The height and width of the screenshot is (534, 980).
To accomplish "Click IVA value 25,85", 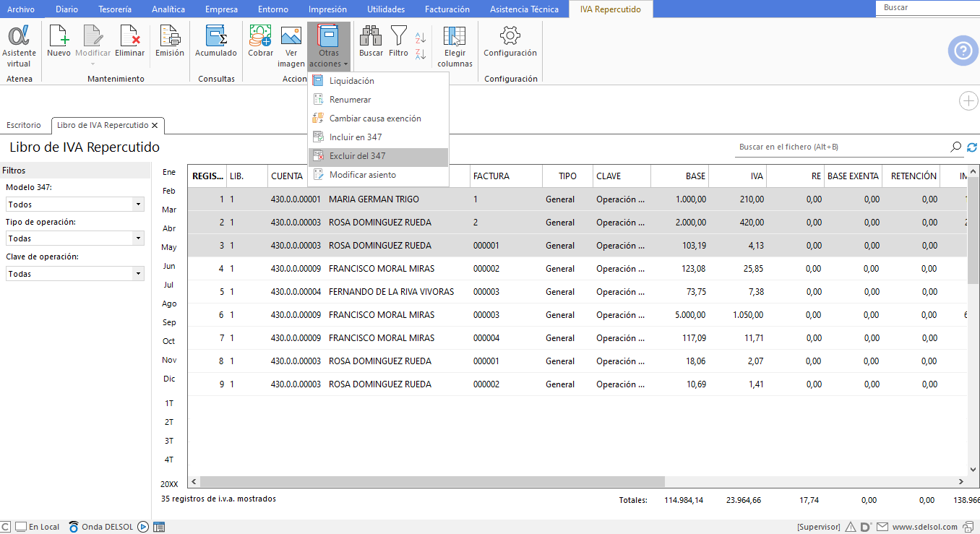I will coord(752,269).
